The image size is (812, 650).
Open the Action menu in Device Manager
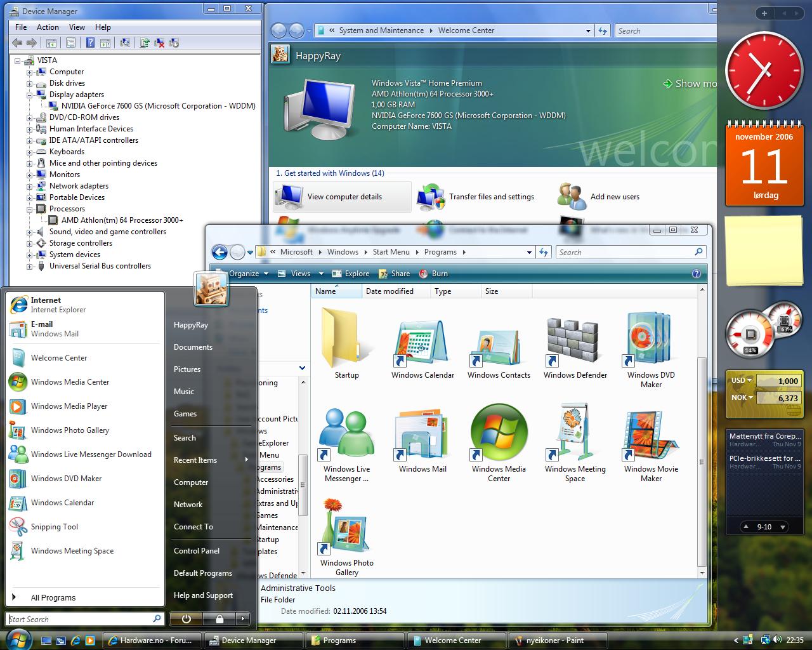tap(48, 27)
